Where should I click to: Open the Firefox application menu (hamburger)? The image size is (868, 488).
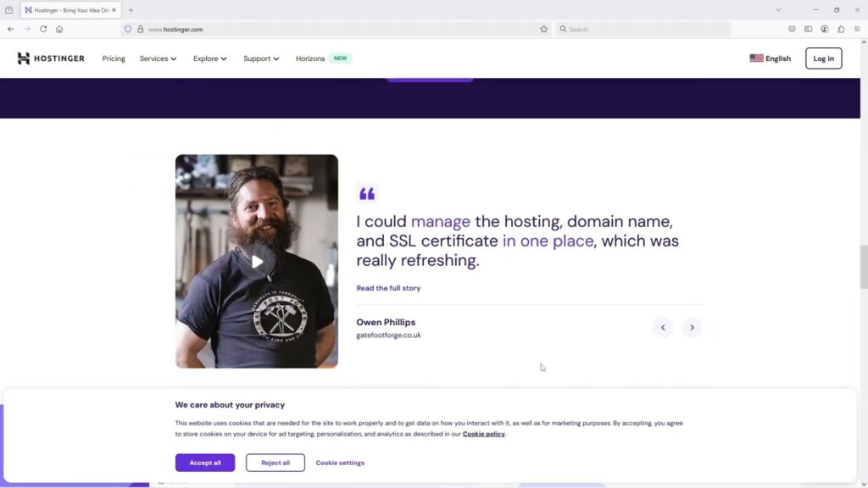857,29
